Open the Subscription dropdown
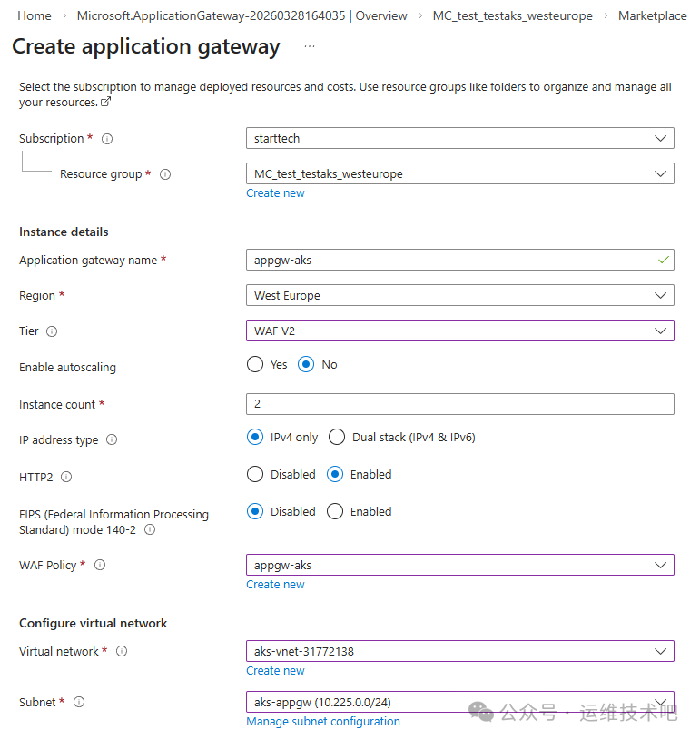The image size is (700, 740). point(459,138)
